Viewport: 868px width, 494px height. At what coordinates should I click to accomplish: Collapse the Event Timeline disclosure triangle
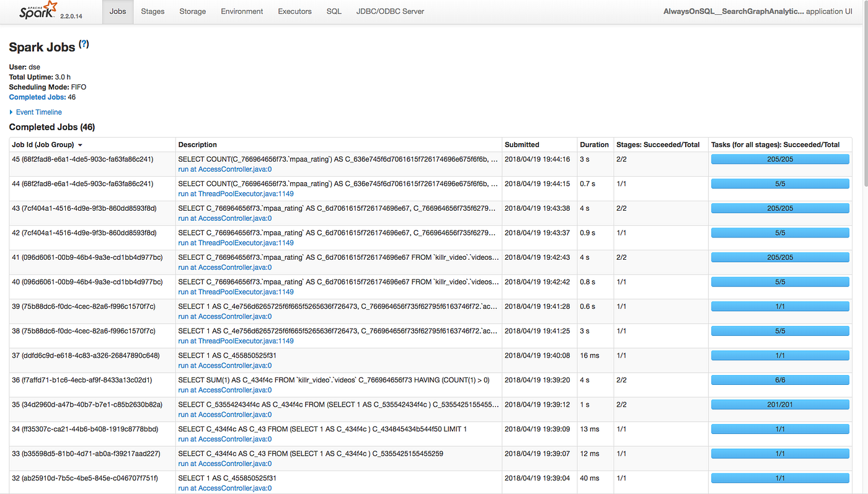pos(11,112)
